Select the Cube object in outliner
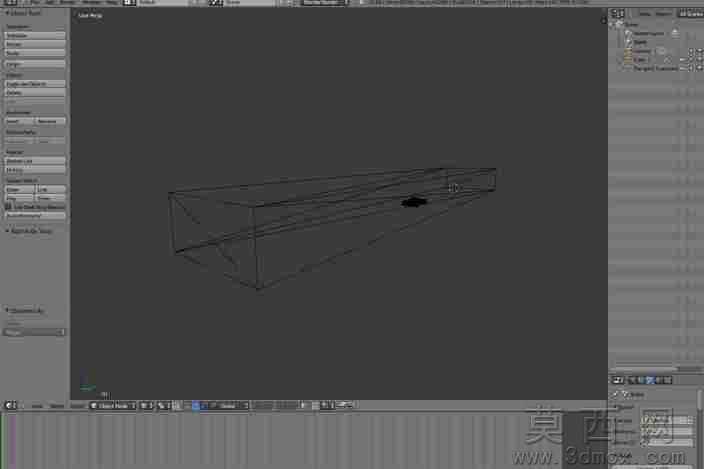The image size is (704, 469). tap(640, 59)
